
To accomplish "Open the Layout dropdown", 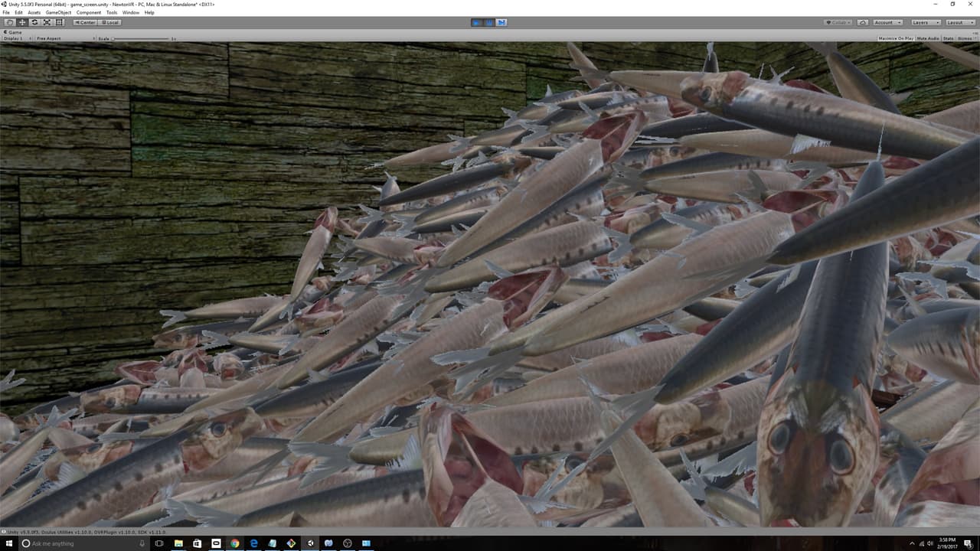I will coord(960,22).
